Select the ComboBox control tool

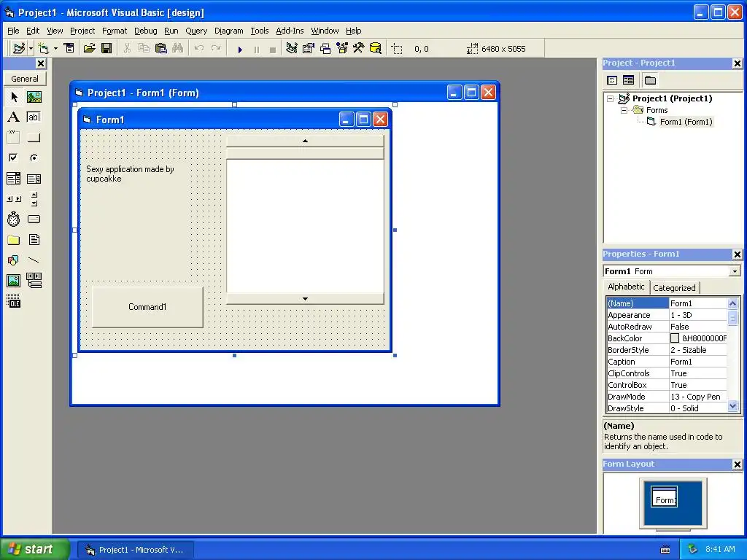pyautogui.click(x=14, y=179)
